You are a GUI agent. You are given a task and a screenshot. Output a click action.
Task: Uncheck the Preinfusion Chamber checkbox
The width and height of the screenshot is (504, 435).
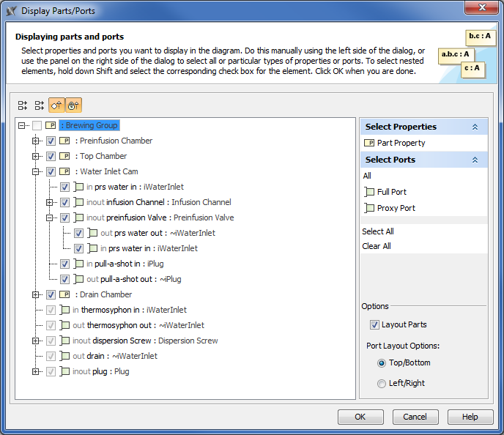(51, 141)
